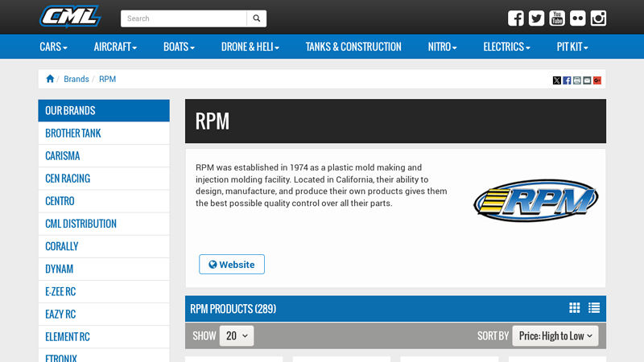This screenshot has height=362, width=644.
Task: Print page using the printer share icon
Action: click(577, 80)
